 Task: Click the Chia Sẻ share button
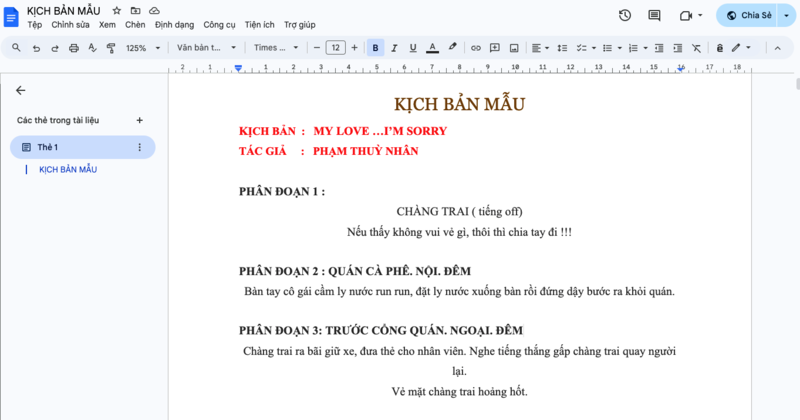[x=747, y=15]
